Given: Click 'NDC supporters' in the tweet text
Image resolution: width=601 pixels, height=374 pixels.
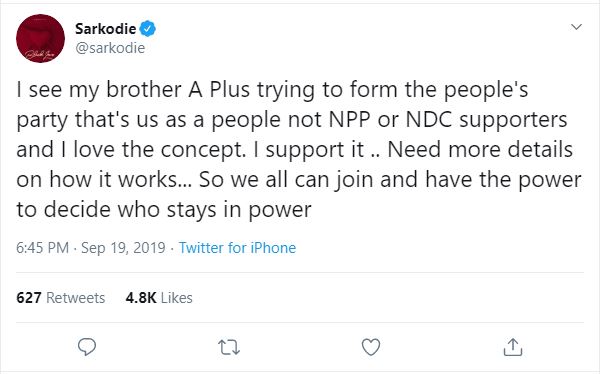Looking at the screenshot, I should pyautogui.click(x=486, y=120).
